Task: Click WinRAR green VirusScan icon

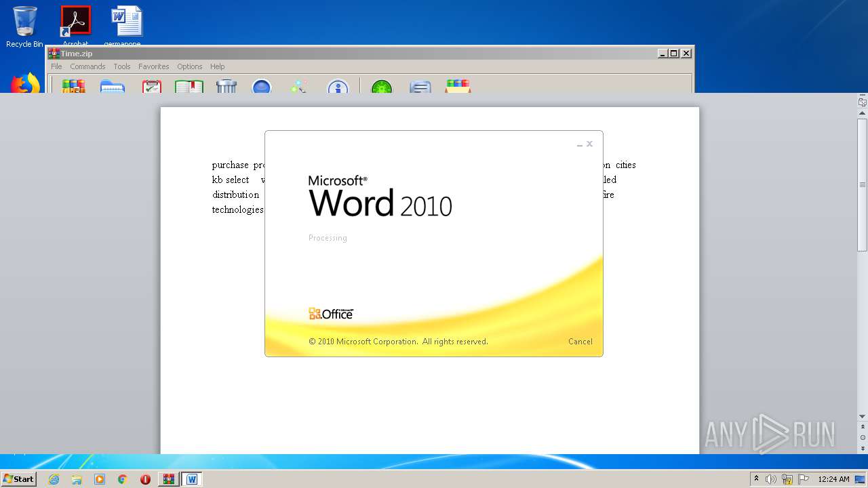Action: 382,86
